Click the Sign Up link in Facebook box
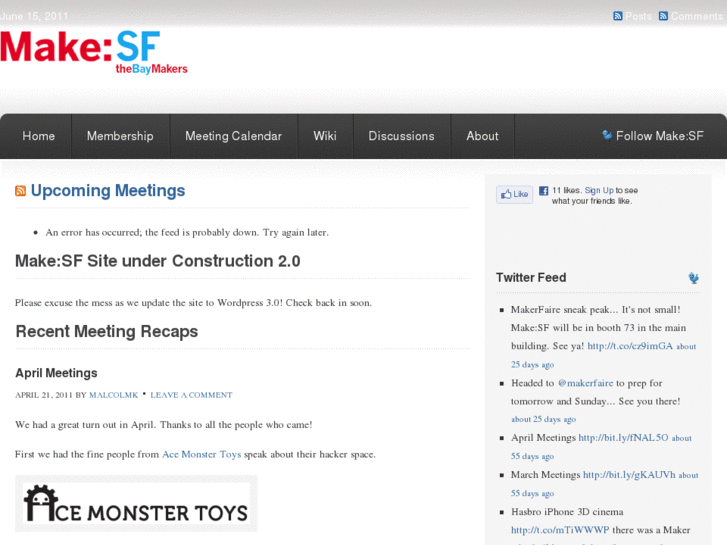Image resolution: width=727 pixels, height=545 pixels. pyautogui.click(x=599, y=190)
